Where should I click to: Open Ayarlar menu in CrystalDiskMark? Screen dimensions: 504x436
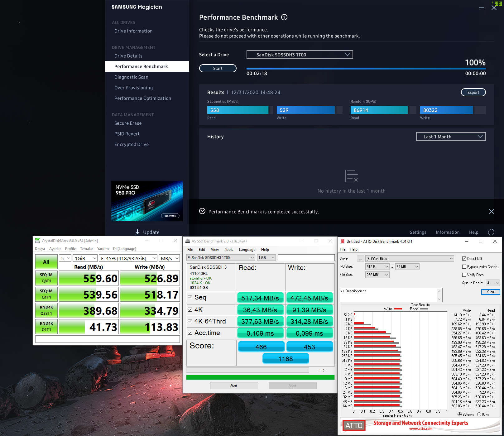coord(55,249)
